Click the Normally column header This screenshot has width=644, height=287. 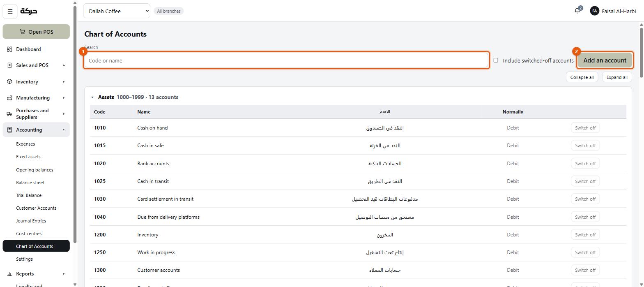point(513,112)
